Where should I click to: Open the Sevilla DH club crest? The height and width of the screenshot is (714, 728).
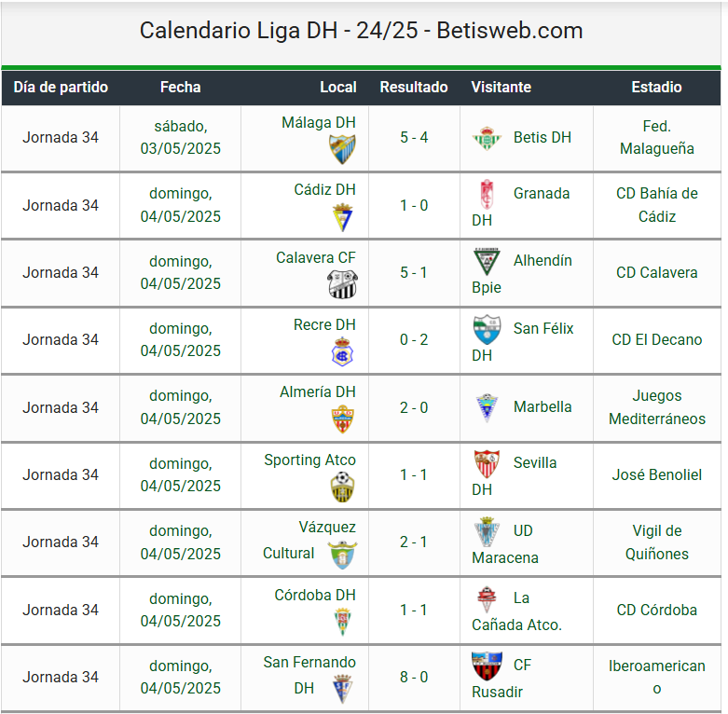tap(487, 463)
